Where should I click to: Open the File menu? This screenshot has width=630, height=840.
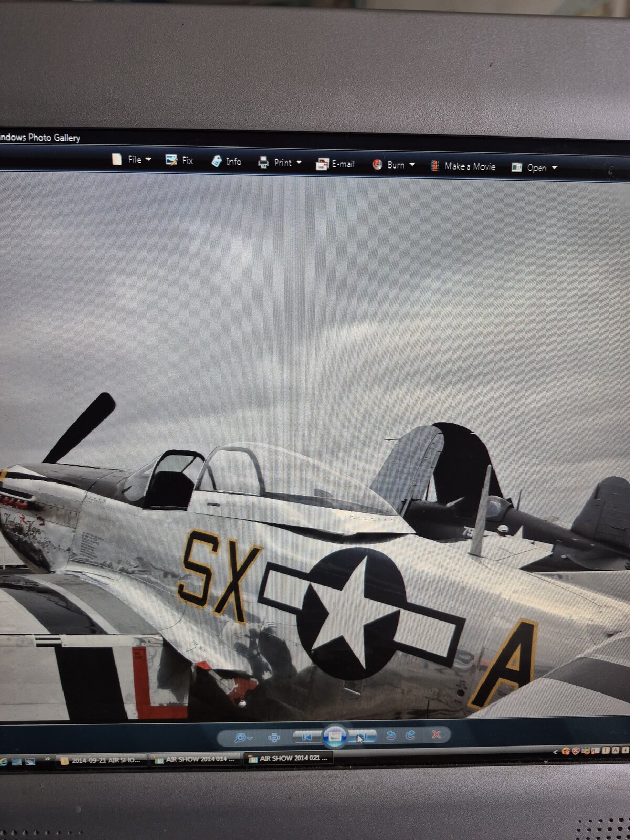point(131,160)
